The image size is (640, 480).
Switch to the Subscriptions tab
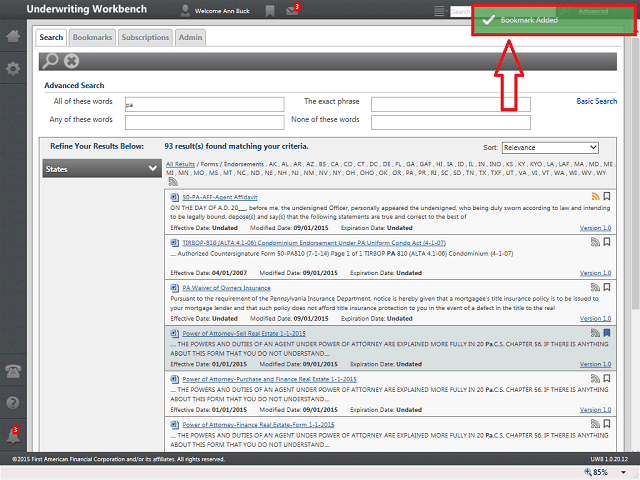click(x=145, y=38)
